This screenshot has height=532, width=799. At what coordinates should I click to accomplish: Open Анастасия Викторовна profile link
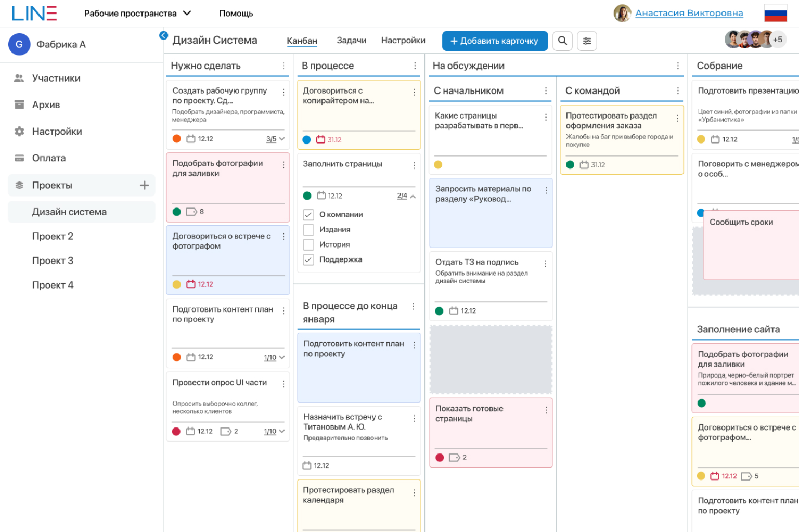[x=689, y=13]
